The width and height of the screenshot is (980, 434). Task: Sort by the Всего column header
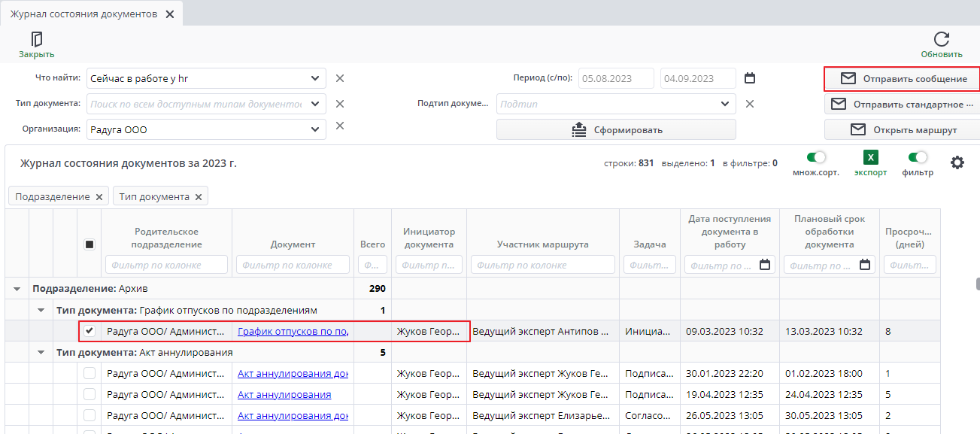[x=372, y=244]
